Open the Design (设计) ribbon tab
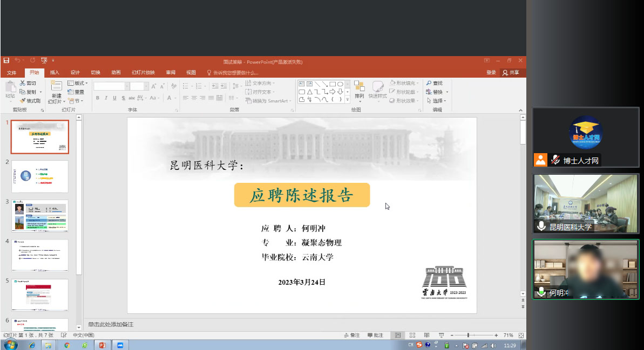The image size is (644, 350). tap(75, 73)
